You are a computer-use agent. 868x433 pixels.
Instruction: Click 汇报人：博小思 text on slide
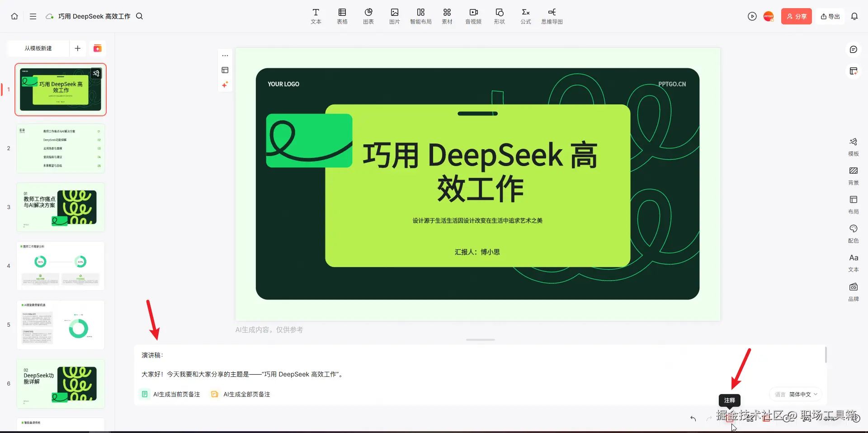[x=477, y=252]
